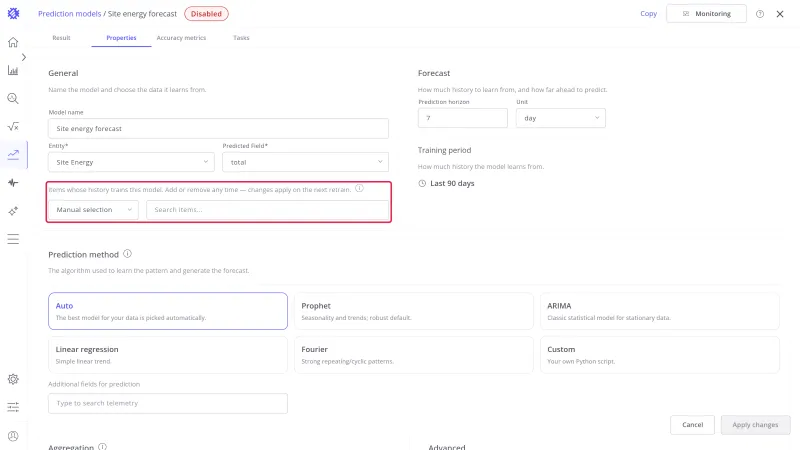Open Monitoring button

click(706, 14)
